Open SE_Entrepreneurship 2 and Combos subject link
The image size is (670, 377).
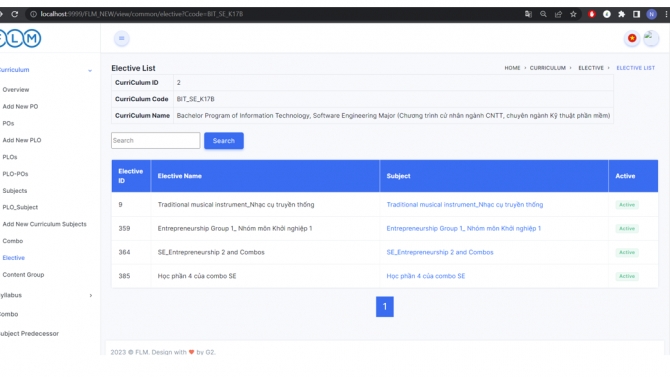click(440, 252)
